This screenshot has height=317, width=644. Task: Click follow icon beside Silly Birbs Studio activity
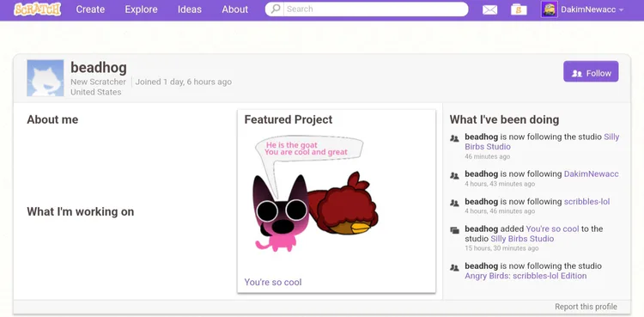[x=454, y=138]
